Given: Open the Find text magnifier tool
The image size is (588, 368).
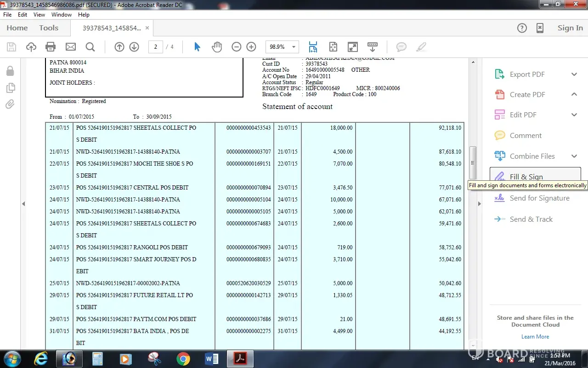Looking at the screenshot, I should point(90,47).
